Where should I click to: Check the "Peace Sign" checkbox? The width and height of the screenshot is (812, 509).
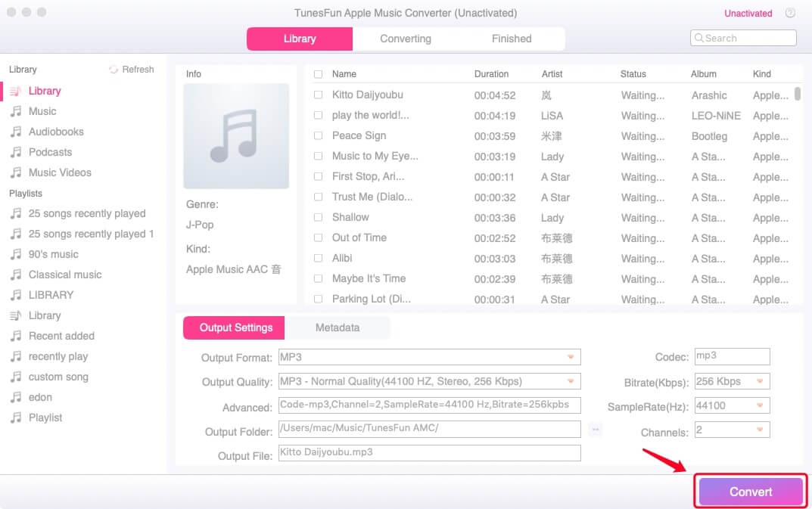[x=318, y=136]
